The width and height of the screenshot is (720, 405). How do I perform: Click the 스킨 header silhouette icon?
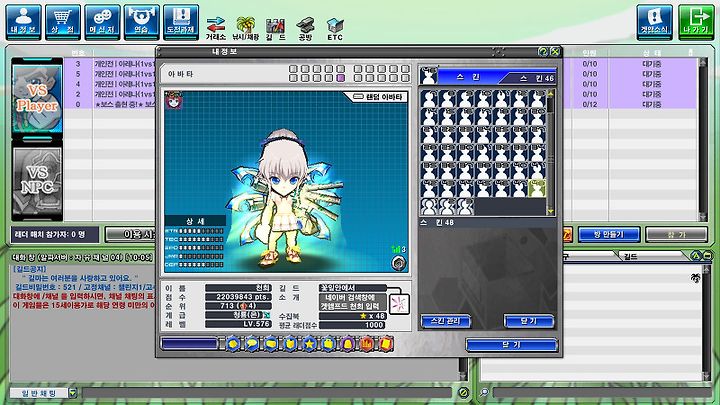pyautogui.click(x=429, y=75)
